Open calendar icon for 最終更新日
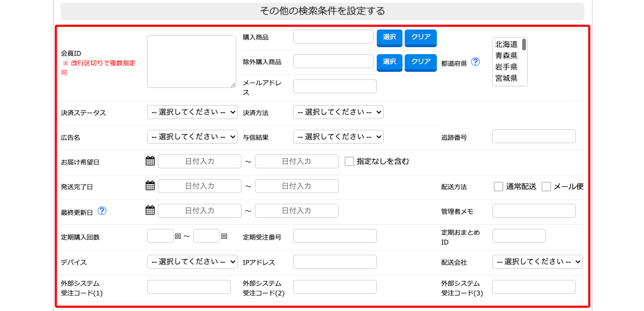Image resolution: width=644 pixels, height=311 pixels. (150, 210)
